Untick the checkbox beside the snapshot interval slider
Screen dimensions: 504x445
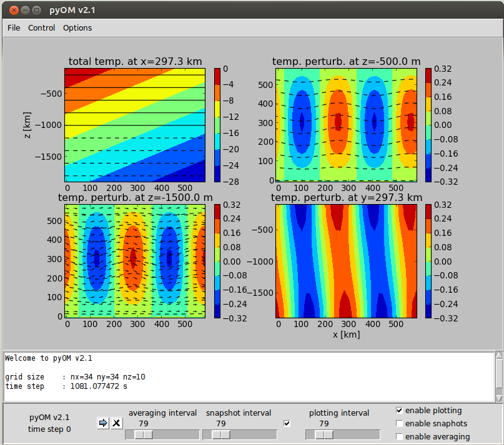(287, 424)
